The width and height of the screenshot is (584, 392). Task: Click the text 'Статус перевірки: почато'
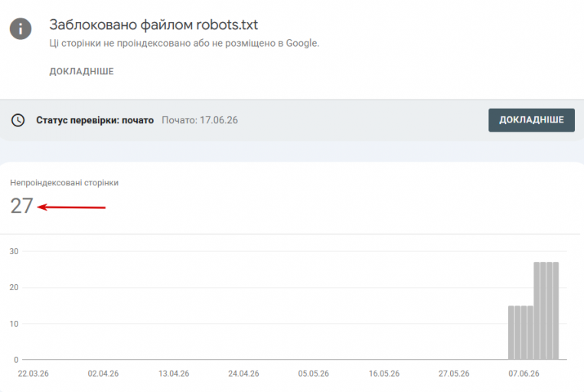[95, 120]
